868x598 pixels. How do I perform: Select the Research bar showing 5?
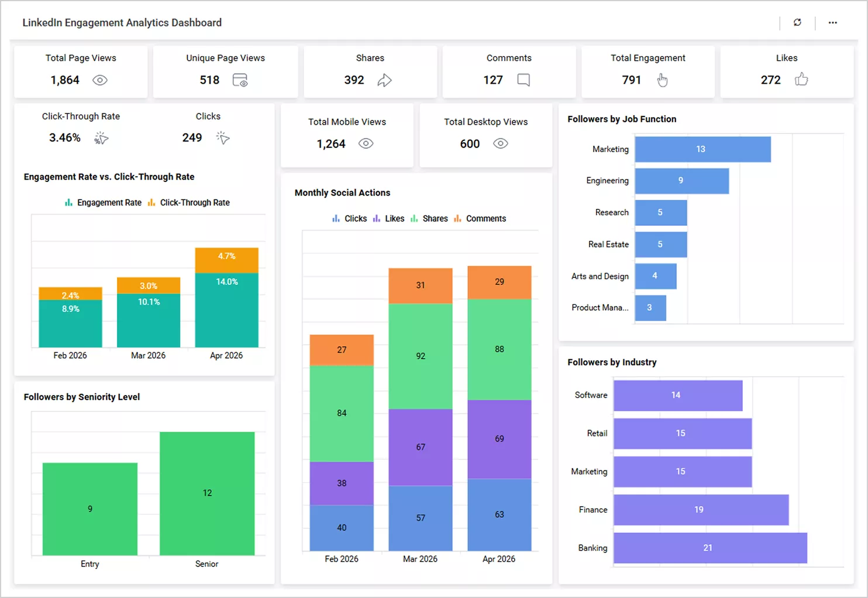[661, 212]
